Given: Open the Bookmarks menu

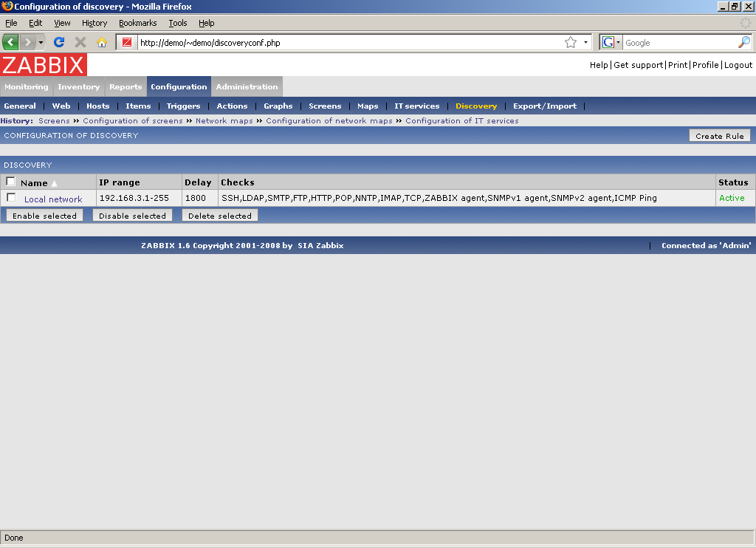Looking at the screenshot, I should [x=138, y=23].
